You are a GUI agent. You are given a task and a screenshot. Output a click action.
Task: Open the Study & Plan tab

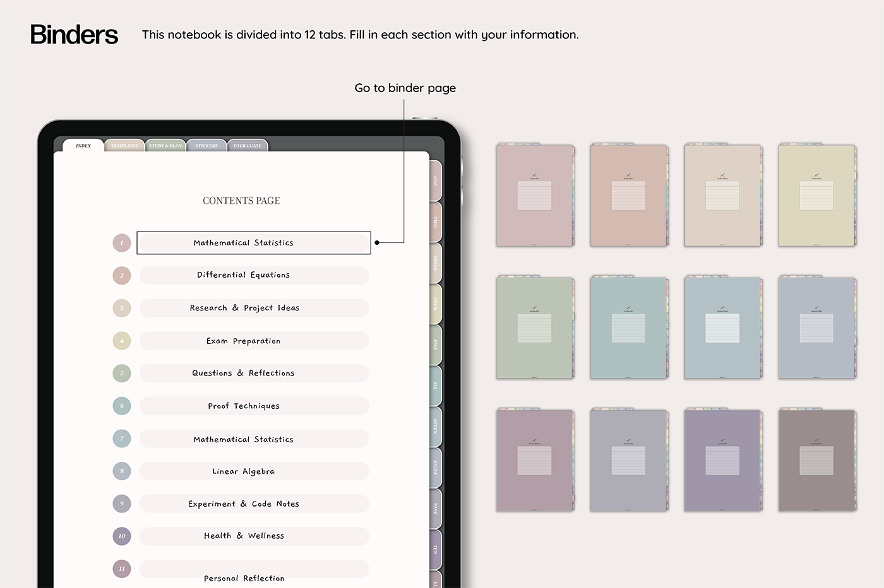point(165,146)
